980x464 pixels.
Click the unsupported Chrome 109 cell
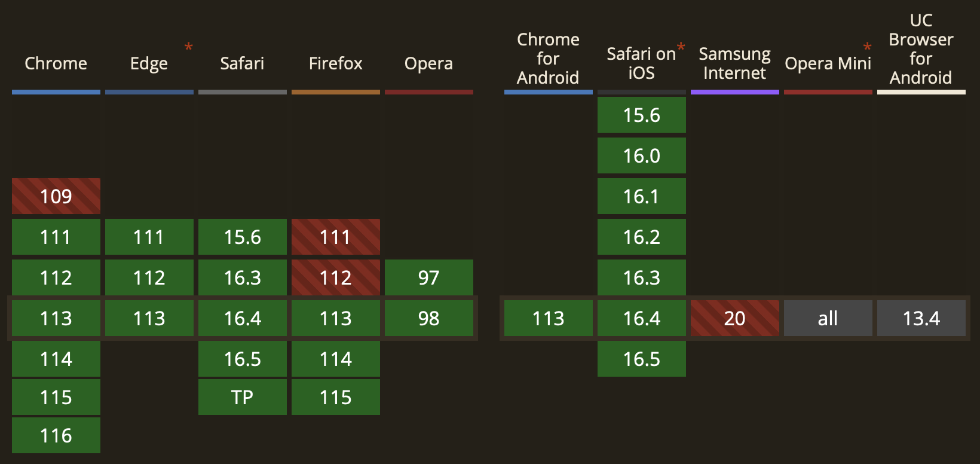click(x=56, y=196)
